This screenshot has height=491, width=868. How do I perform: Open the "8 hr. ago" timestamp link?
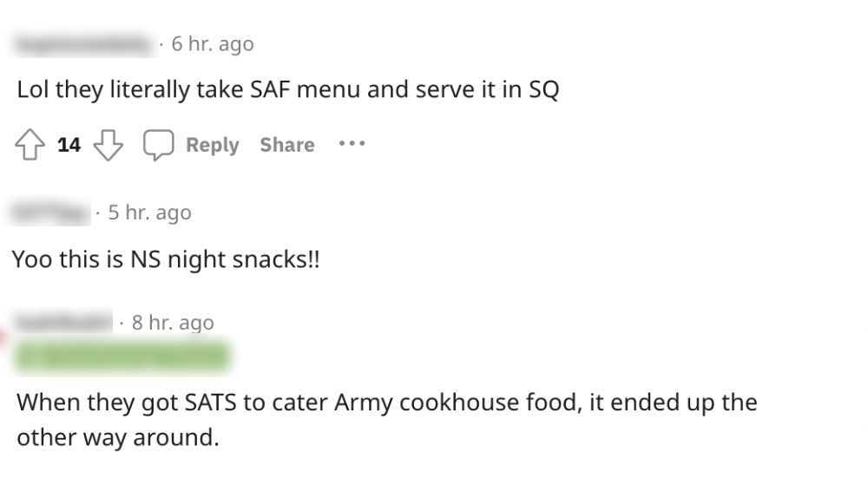click(173, 323)
